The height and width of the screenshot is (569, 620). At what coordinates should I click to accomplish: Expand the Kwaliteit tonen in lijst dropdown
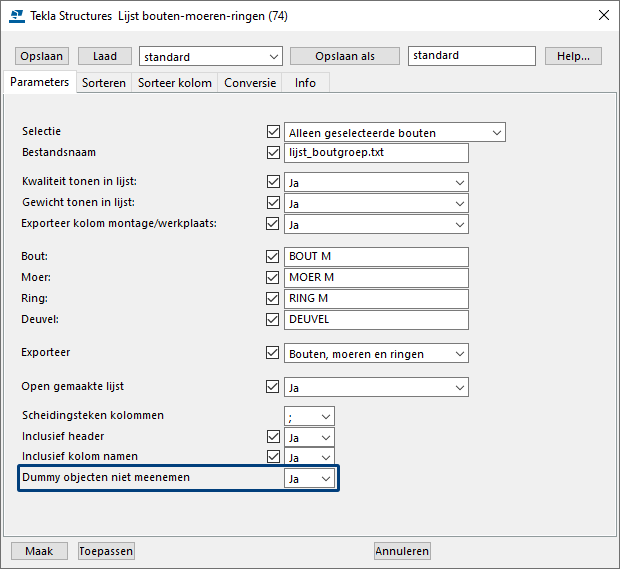pyautogui.click(x=376, y=182)
